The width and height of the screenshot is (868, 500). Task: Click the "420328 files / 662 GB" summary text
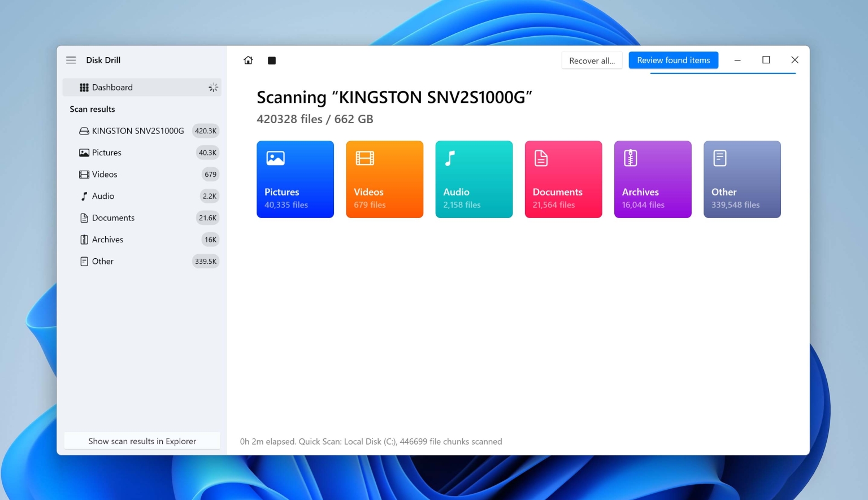pos(315,119)
